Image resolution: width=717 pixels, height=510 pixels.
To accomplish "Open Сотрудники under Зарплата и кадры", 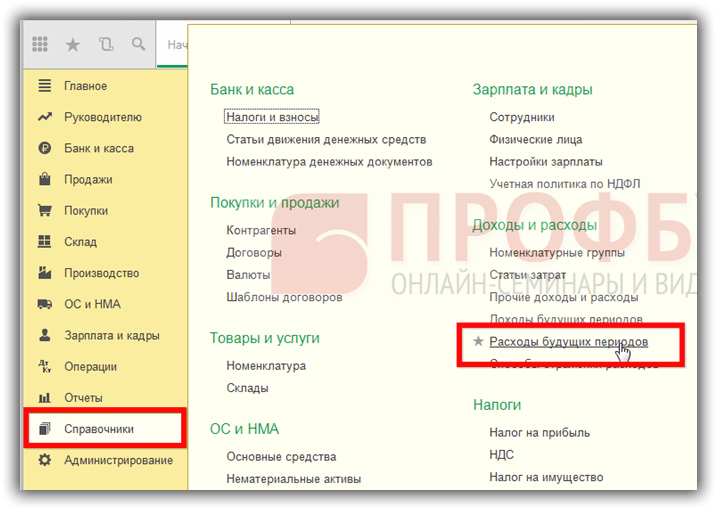I will (x=522, y=117).
